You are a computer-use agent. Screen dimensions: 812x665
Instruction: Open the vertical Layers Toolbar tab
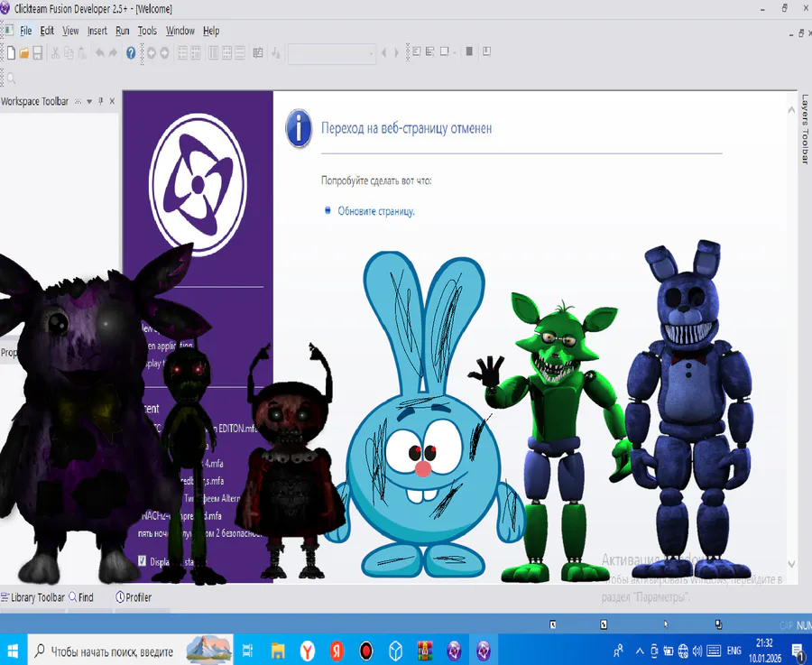click(806, 129)
